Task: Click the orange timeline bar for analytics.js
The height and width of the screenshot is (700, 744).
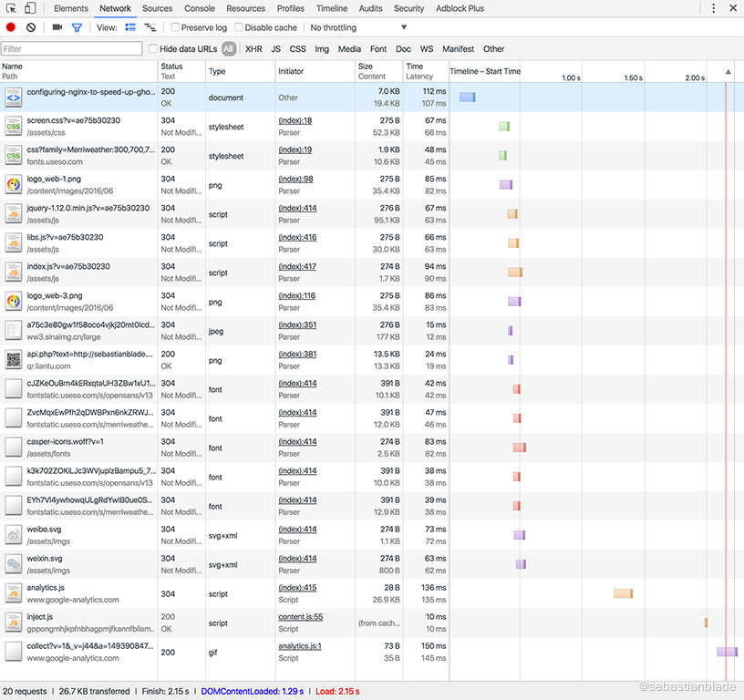Action: click(x=623, y=593)
